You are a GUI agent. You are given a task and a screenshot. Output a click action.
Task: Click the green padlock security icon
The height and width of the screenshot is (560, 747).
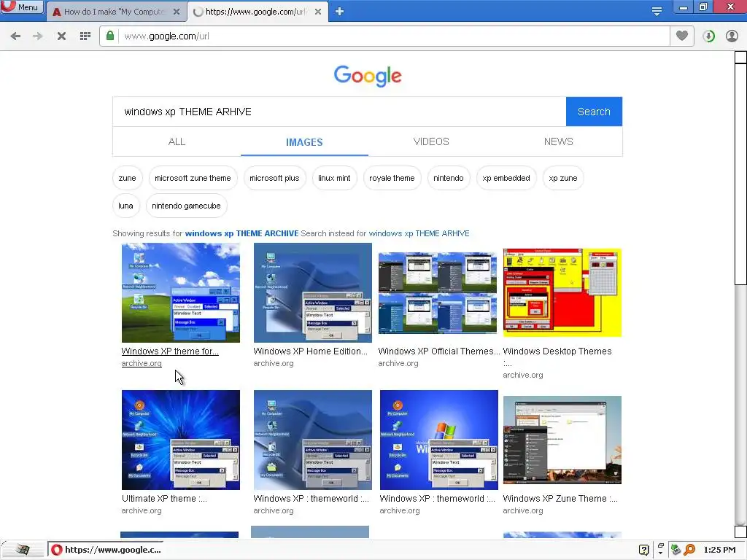[110, 36]
